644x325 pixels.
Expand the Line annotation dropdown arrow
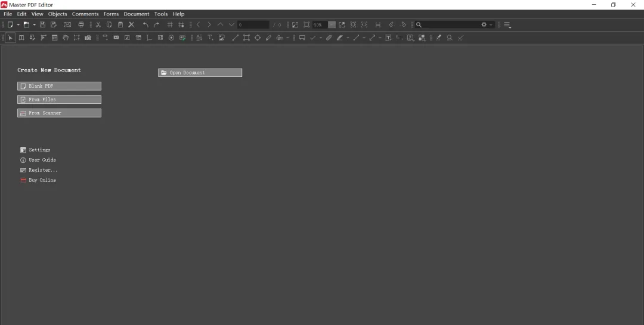tap(364, 38)
